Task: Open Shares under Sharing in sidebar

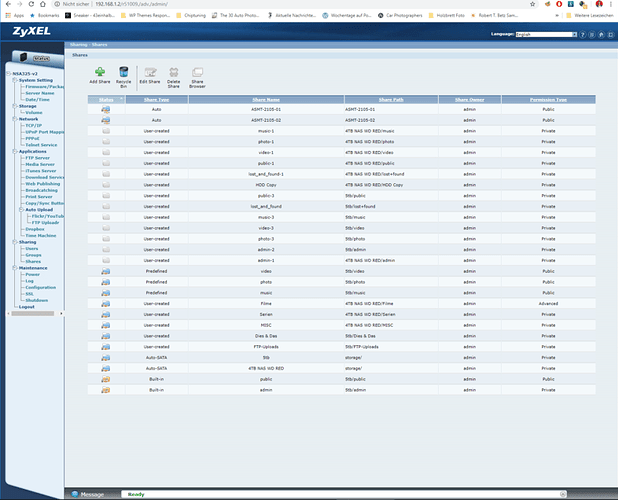Action: pos(33,261)
